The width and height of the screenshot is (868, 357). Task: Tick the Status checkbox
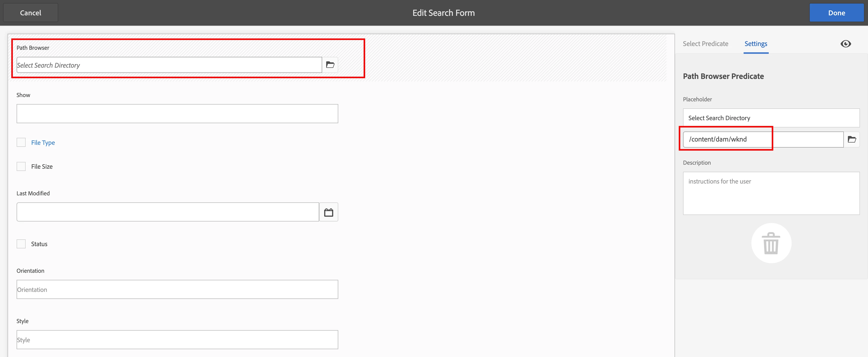(21, 244)
